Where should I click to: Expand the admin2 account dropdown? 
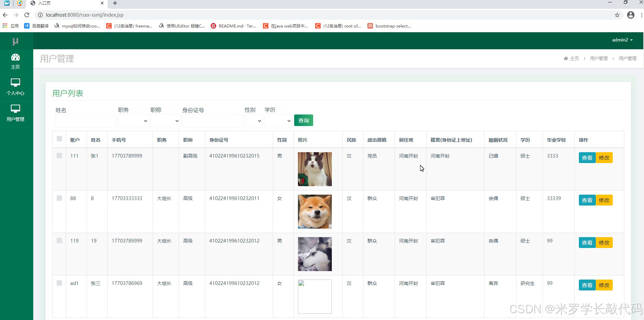point(622,40)
